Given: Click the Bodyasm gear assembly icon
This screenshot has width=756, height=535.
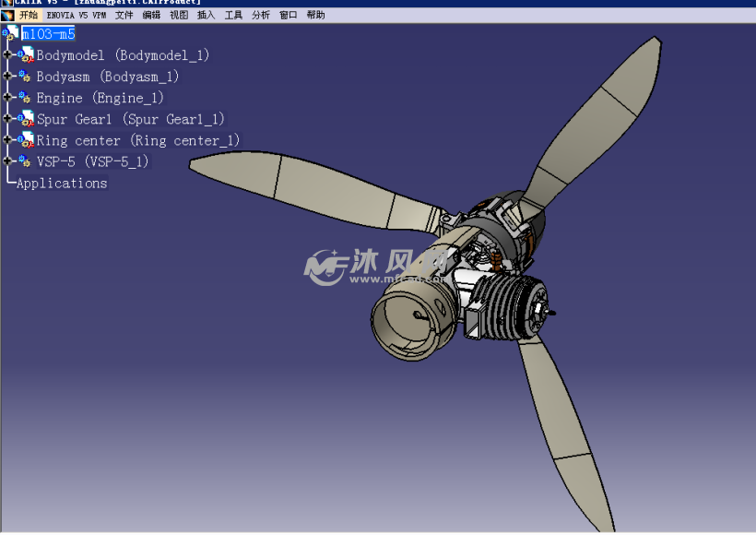Looking at the screenshot, I should [24, 77].
